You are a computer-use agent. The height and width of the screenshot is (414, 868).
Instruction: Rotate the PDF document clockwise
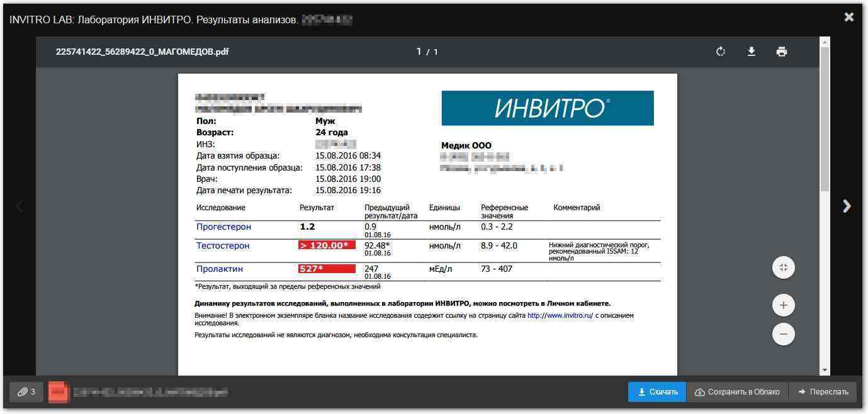point(721,52)
